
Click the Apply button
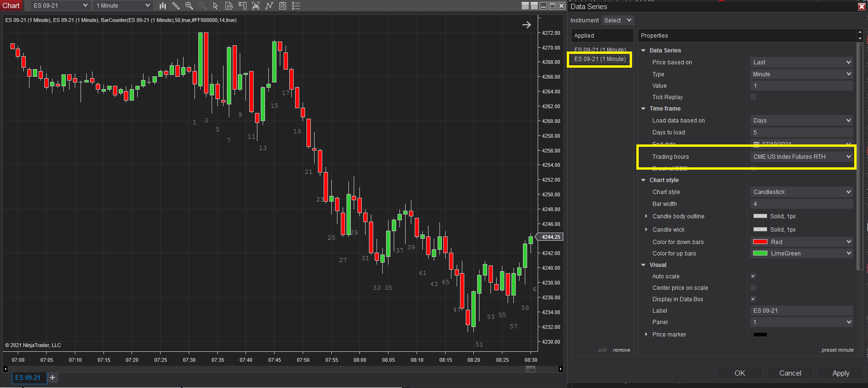pos(841,373)
